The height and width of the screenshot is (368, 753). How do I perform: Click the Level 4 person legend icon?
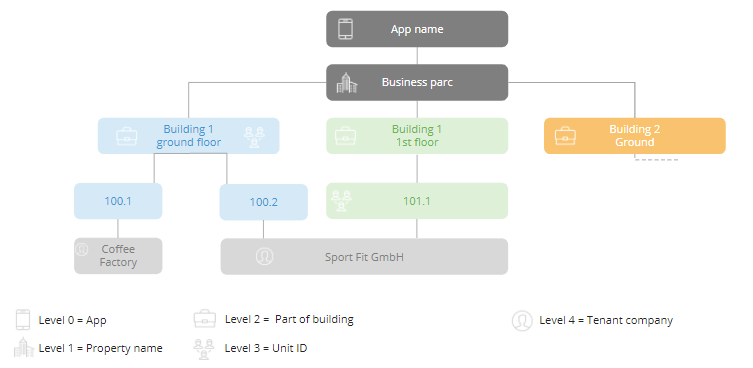click(x=522, y=320)
